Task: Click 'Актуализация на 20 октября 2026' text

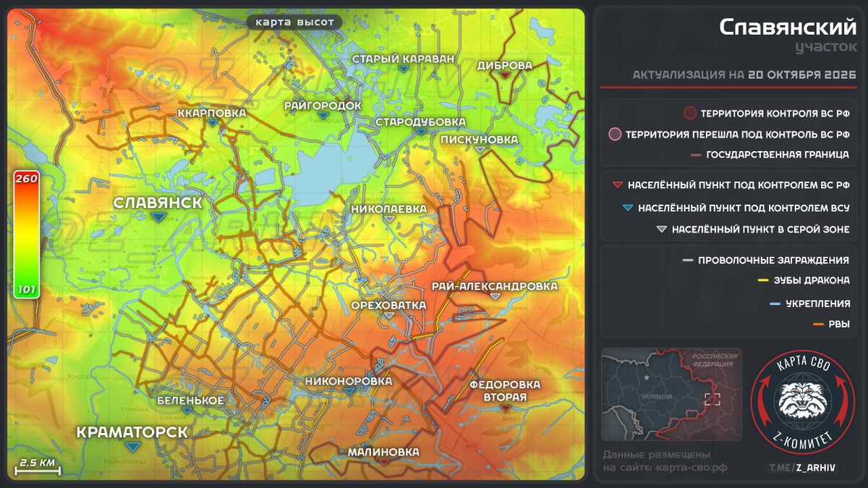Action: click(x=744, y=75)
